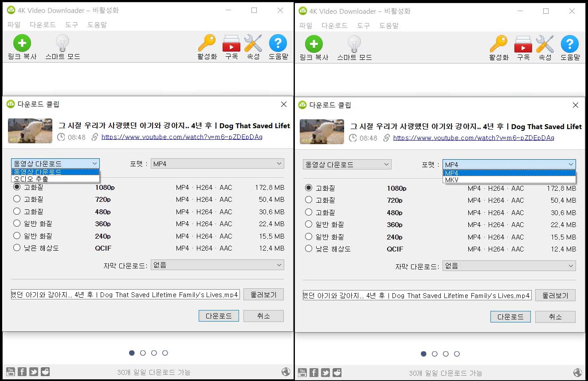Open YouTube URL link in left dialog
588x381 pixels.
(182, 137)
